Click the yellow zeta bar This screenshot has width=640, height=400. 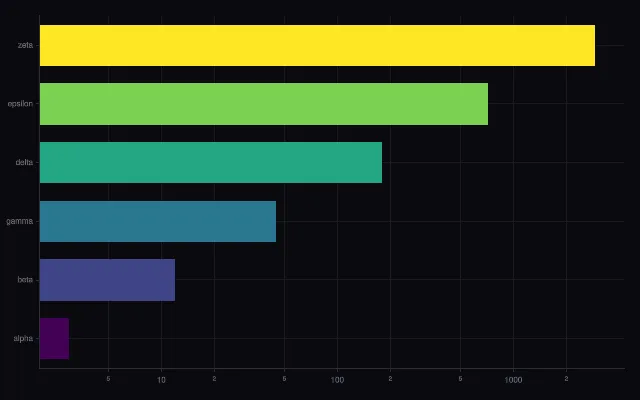click(317, 45)
